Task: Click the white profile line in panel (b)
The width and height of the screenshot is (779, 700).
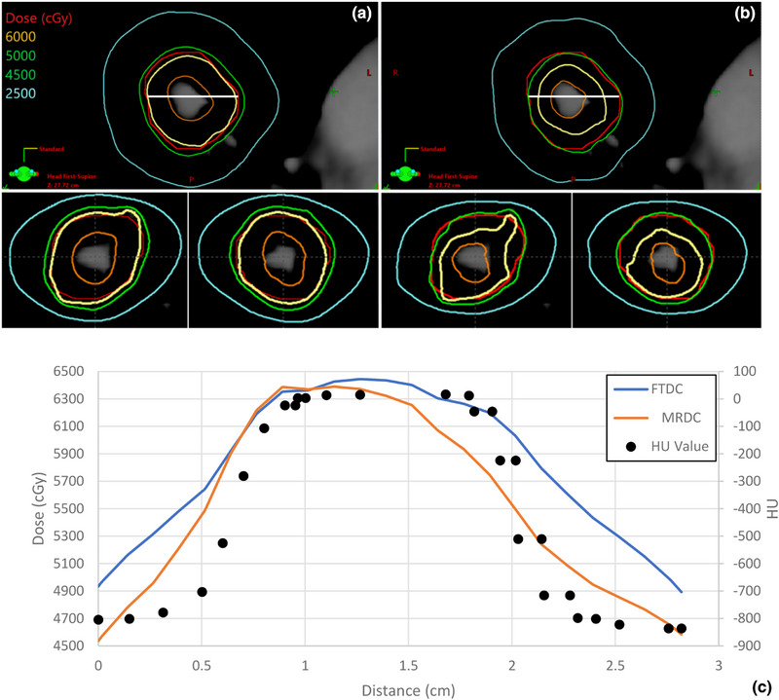Action: 574,96
